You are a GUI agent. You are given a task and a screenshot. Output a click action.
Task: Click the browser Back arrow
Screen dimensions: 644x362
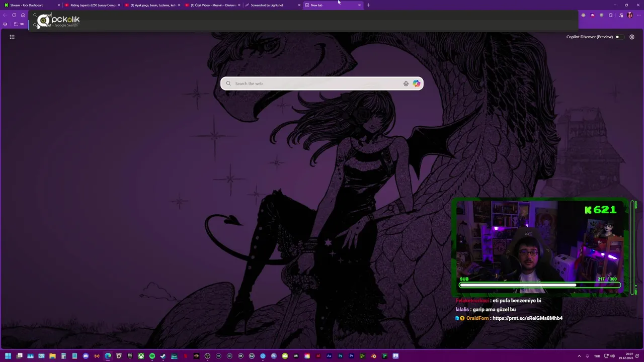(5, 15)
